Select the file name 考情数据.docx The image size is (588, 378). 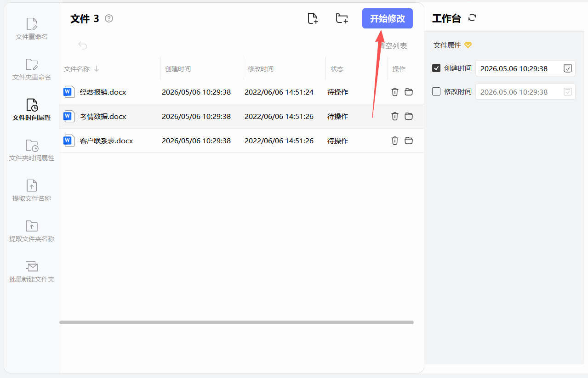[103, 116]
